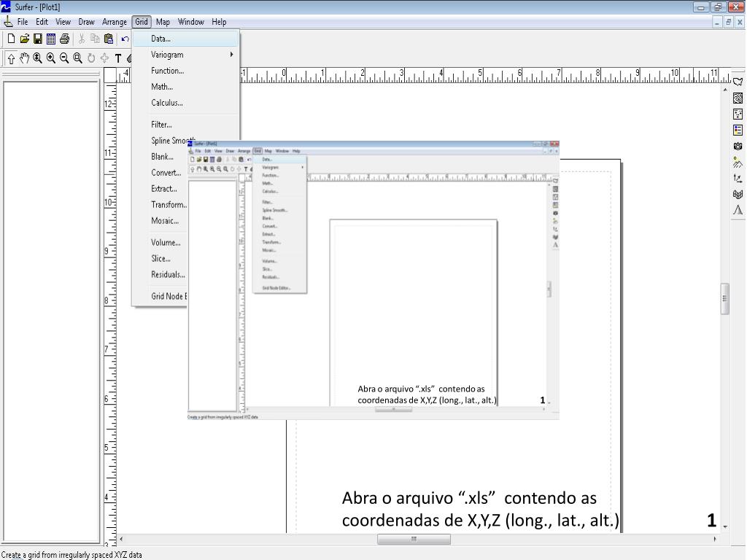Close the open Grid menu via its title
The image size is (747, 560).
(142, 22)
